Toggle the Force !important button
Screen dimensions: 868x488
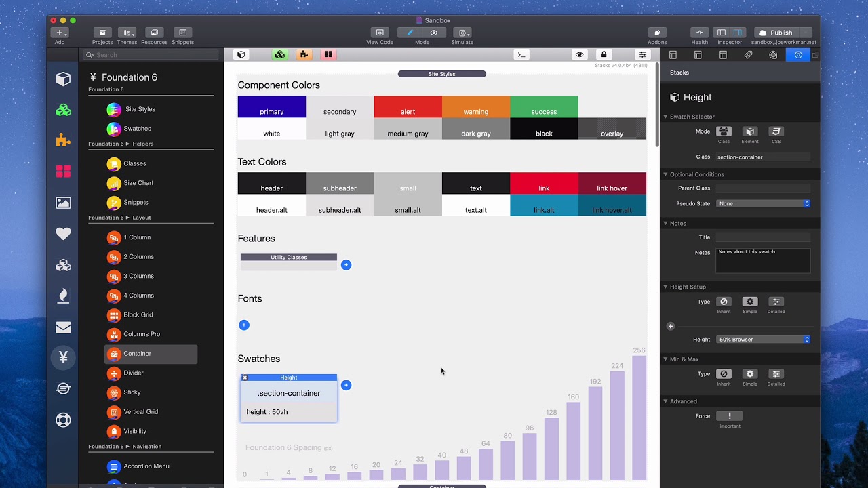pos(729,416)
